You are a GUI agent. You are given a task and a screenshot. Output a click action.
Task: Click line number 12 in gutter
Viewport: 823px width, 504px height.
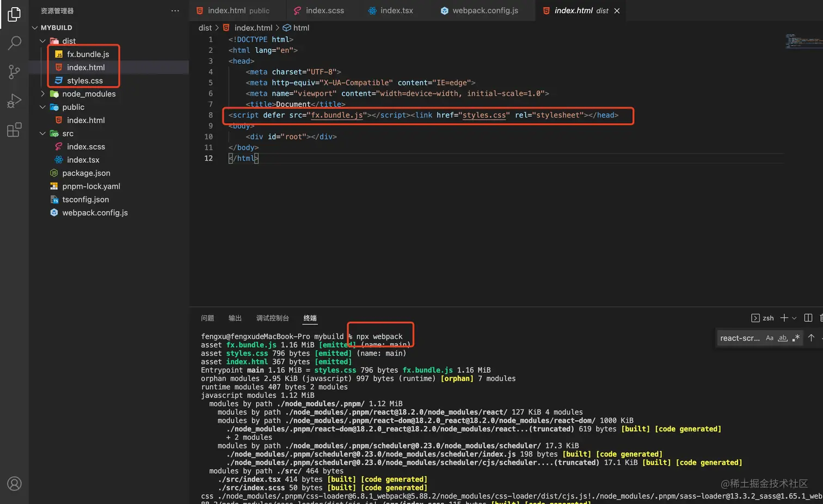coord(208,158)
